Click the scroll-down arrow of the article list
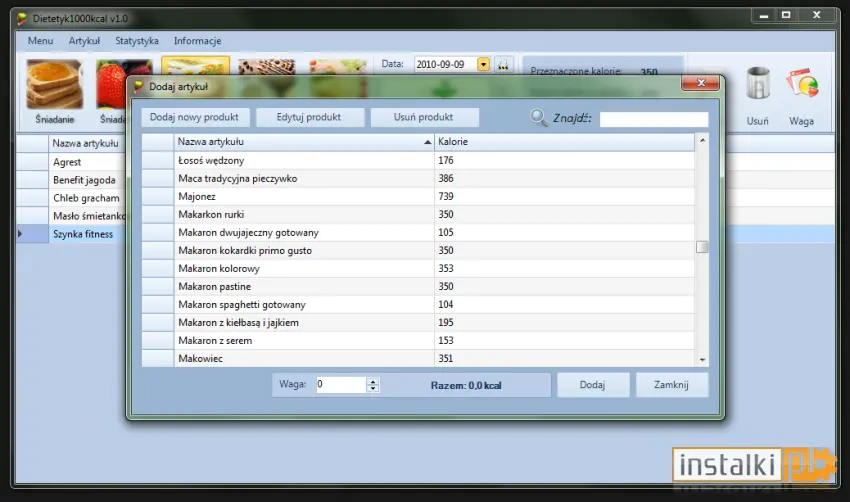Image resolution: width=850 pixels, height=502 pixels. click(703, 359)
